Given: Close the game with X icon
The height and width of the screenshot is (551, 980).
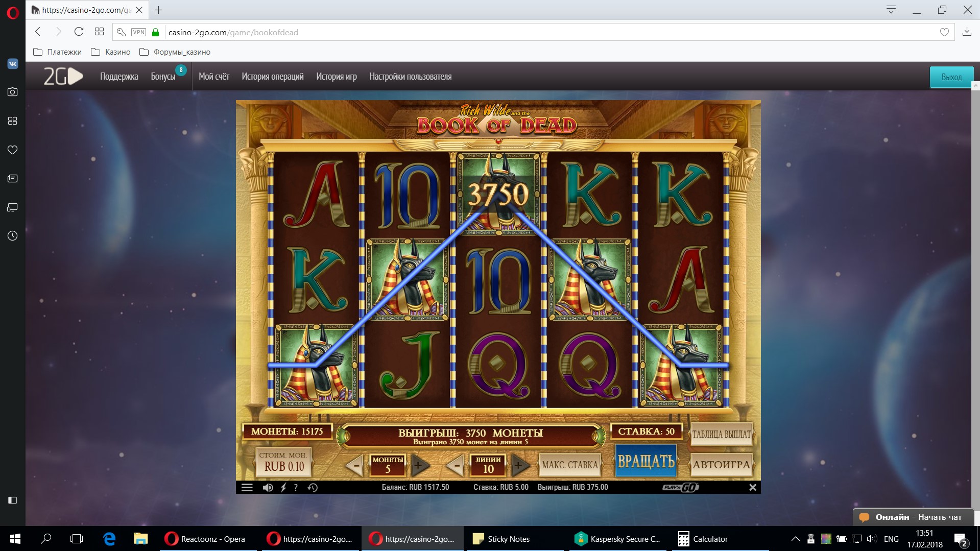Looking at the screenshot, I should tap(752, 487).
